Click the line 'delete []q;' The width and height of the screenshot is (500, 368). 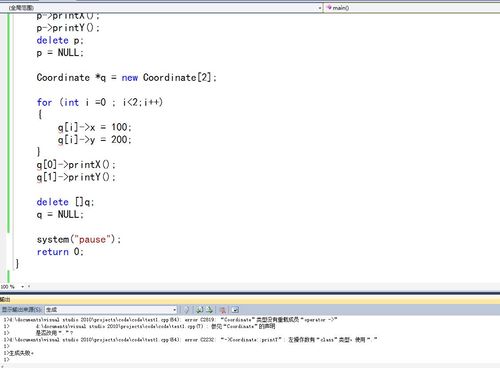(65, 202)
